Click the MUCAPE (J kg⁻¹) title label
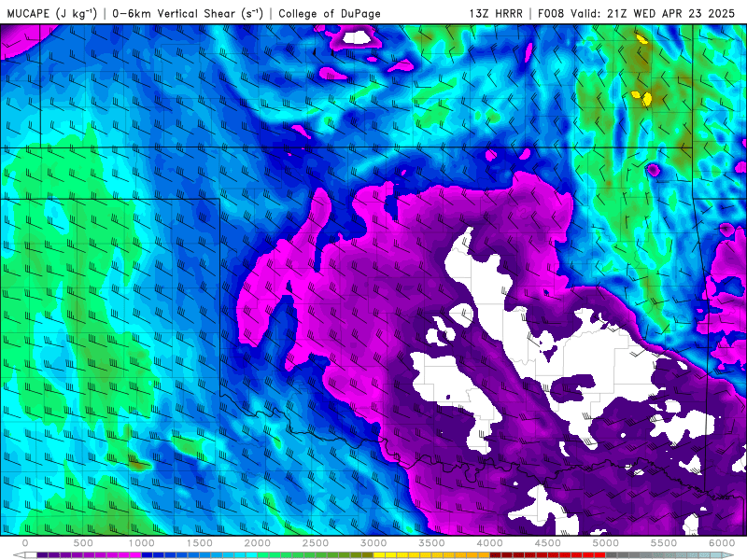This screenshot has width=747, height=560. (x=52, y=13)
